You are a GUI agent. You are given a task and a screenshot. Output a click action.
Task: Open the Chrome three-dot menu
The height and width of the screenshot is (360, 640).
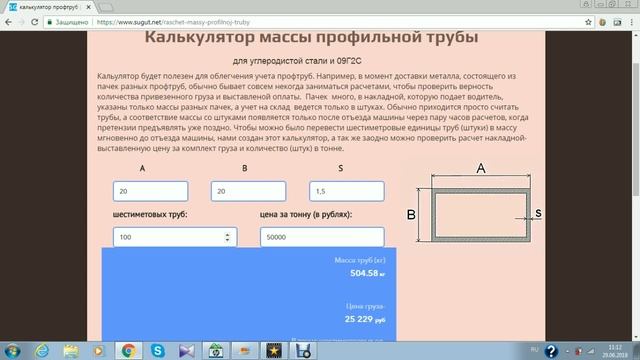coord(631,22)
